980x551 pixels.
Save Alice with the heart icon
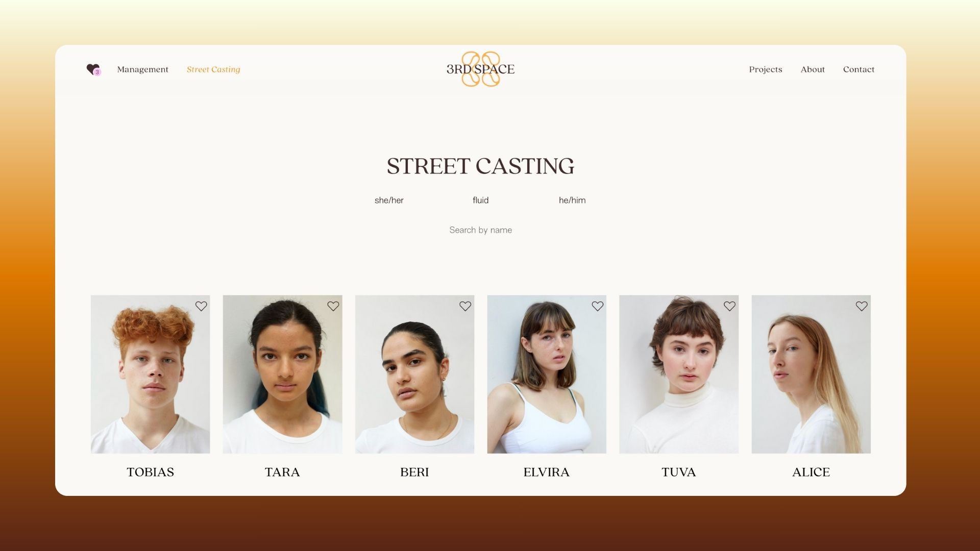tap(862, 306)
